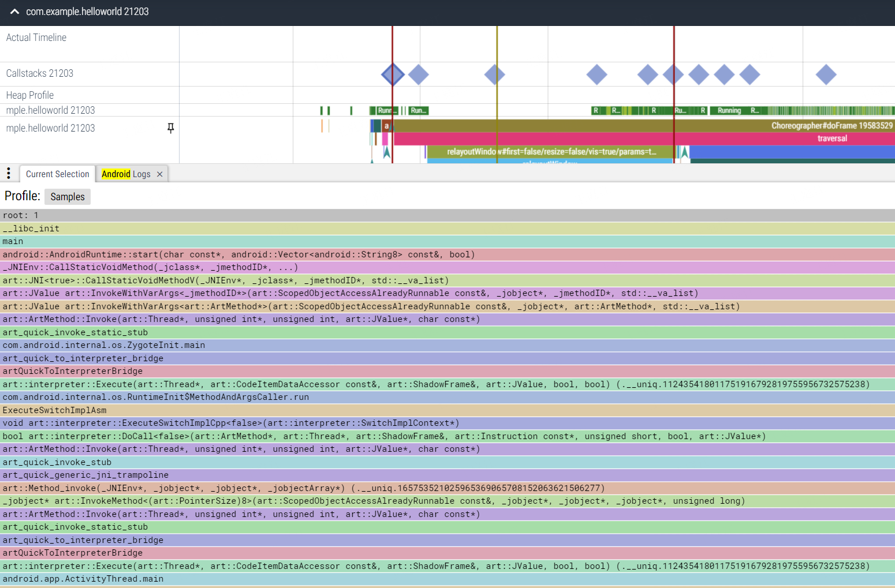Collapse the com.example.helloworld 21203 process group
Screen dimensions: 895x588
[15, 12]
